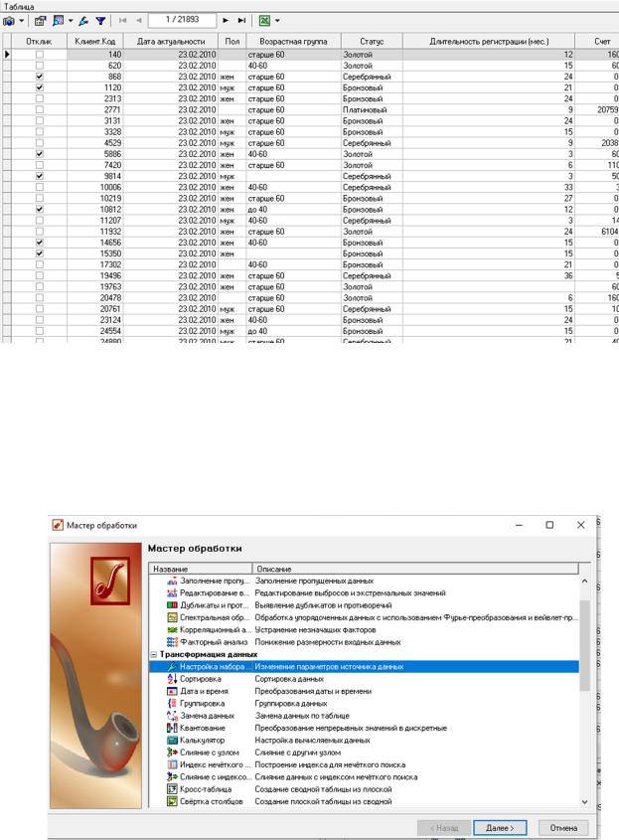Select Квантование handler icon
Image resolution: width=619 pixels, height=840 pixels.
[x=172, y=728]
